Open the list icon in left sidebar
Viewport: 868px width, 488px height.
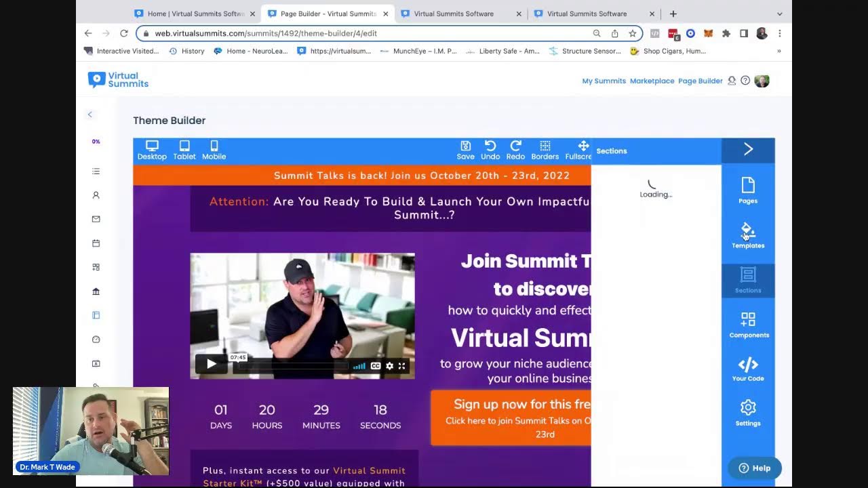(x=96, y=171)
